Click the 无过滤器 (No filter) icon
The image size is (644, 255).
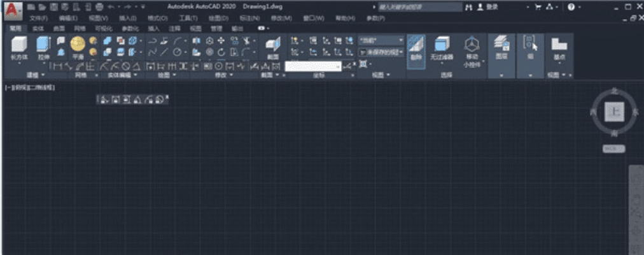click(441, 47)
